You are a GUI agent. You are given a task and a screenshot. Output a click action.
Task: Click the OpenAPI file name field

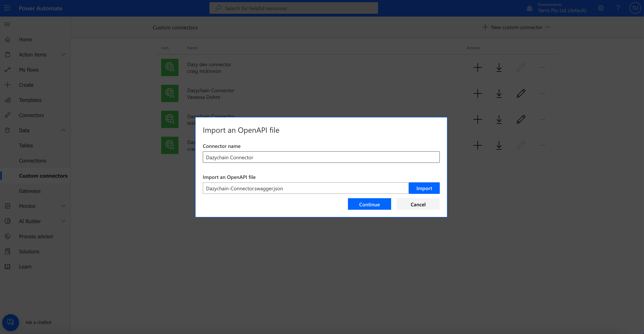pos(305,188)
